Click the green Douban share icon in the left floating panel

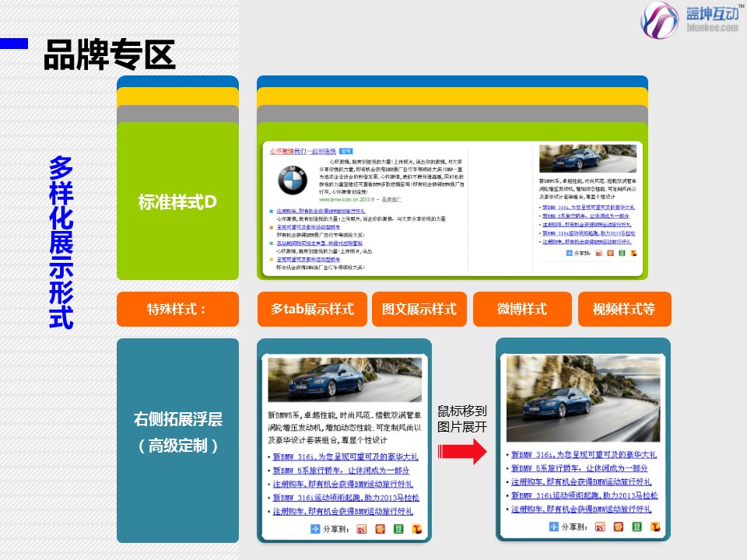click(x=398, y=530)
